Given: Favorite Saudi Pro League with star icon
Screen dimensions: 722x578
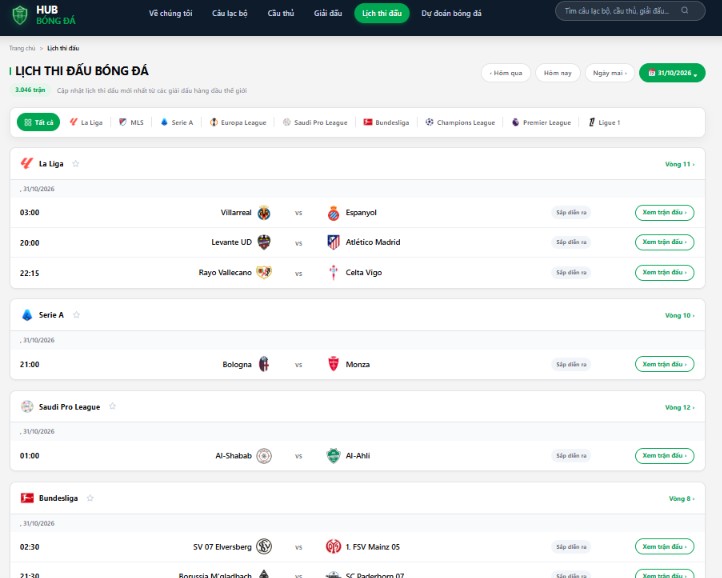Looking at the screenshot, I should coord(112,406).
